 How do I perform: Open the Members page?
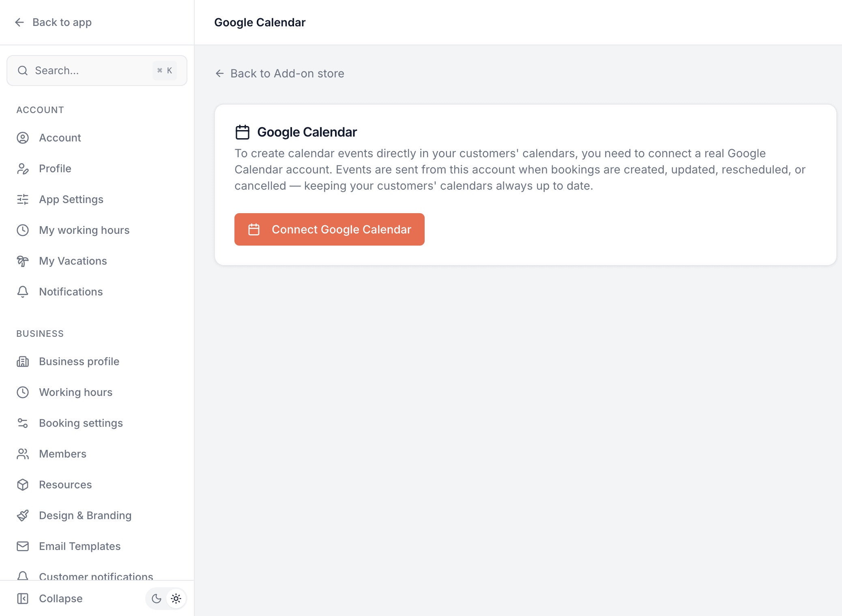click(x=97, y=454)
